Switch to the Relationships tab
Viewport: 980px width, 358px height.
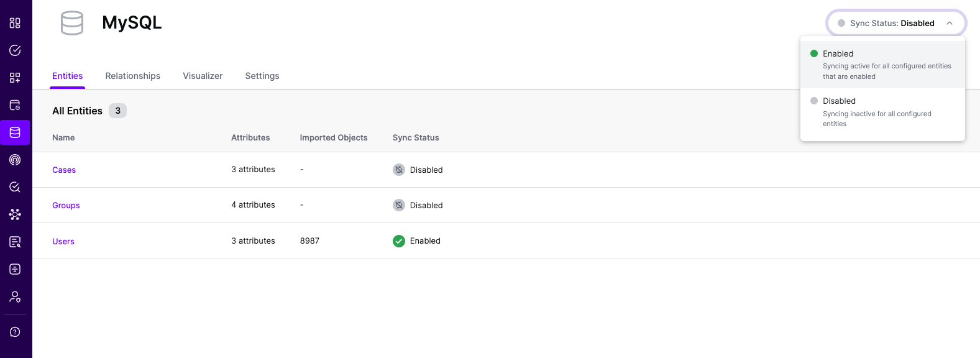[133, 76]
